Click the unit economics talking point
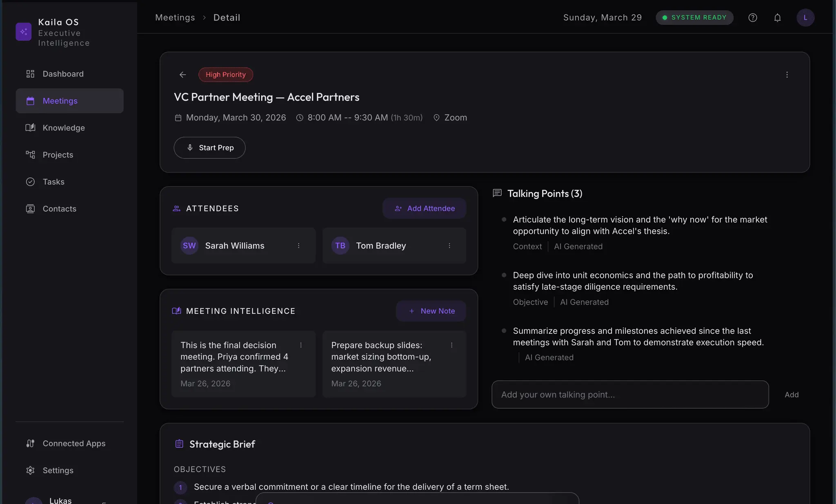836x504 pixels. pos(633,281)
